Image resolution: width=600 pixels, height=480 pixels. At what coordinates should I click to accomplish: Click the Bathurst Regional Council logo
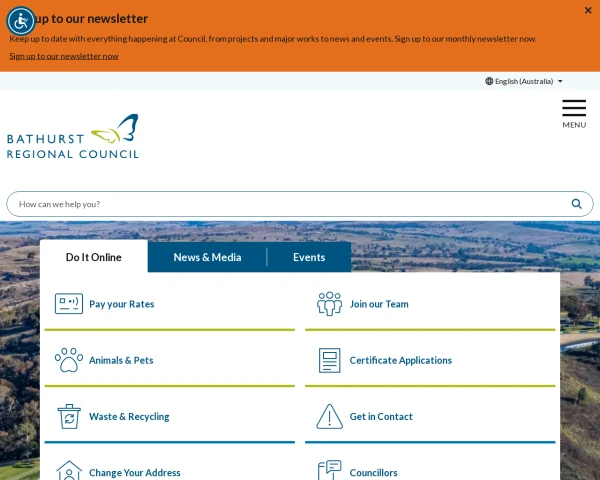coord(73,136)
